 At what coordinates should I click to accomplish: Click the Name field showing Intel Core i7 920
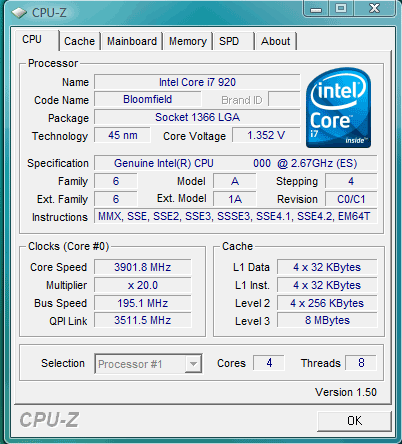[197, 82]
